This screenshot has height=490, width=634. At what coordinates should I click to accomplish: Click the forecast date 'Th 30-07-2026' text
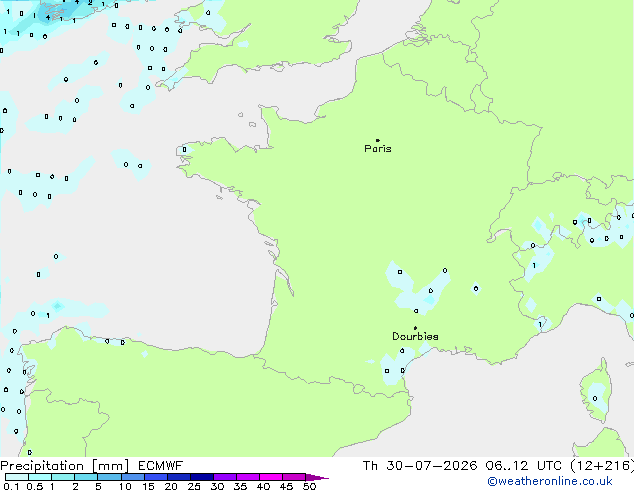coord(420,466)
